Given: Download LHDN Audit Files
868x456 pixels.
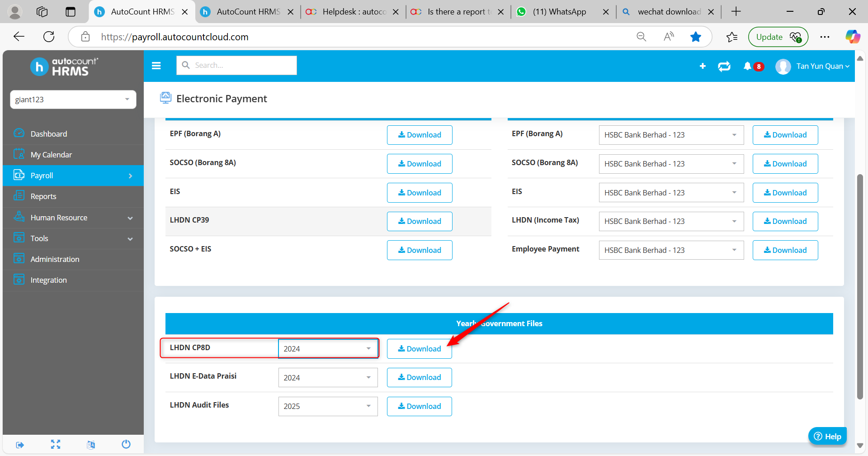Looking at the screenshot, I should pyautogui.click(x=420, y=406).
